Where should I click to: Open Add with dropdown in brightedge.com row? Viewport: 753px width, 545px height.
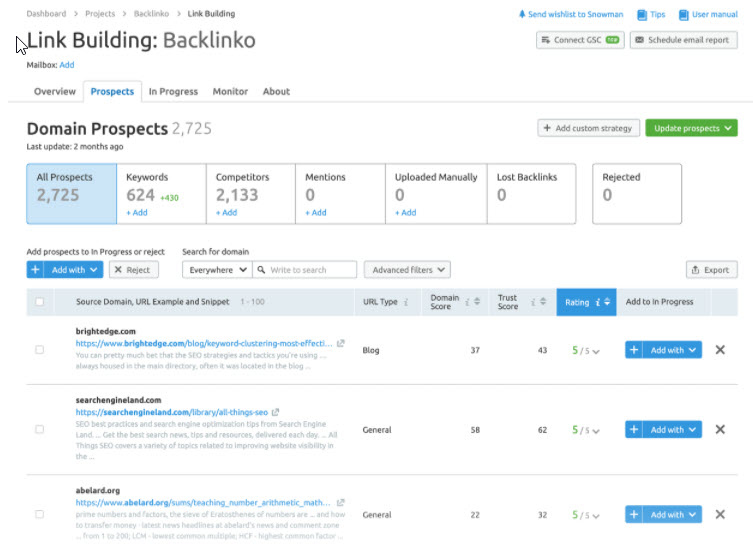tap(673, 350)
